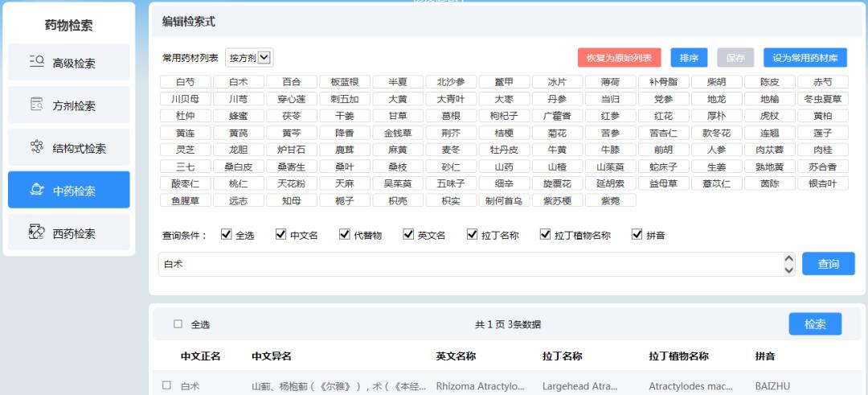This screenshot has height=395, width=868.
Task: Select the herb tag 板蓝根
Action: tap(345, 82)
